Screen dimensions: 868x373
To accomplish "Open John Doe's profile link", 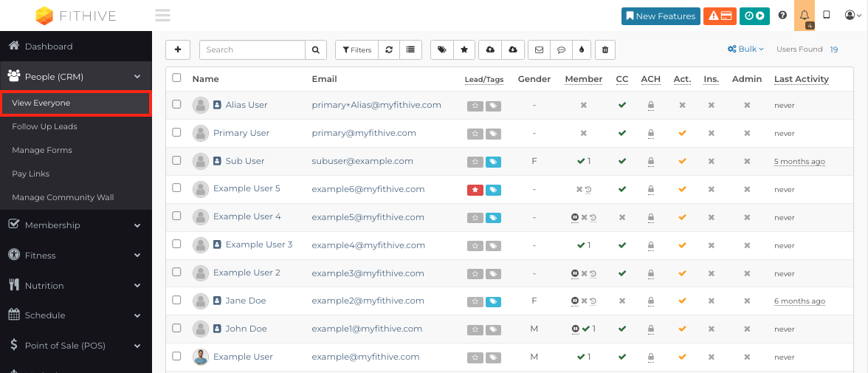I will click(247, 329).
